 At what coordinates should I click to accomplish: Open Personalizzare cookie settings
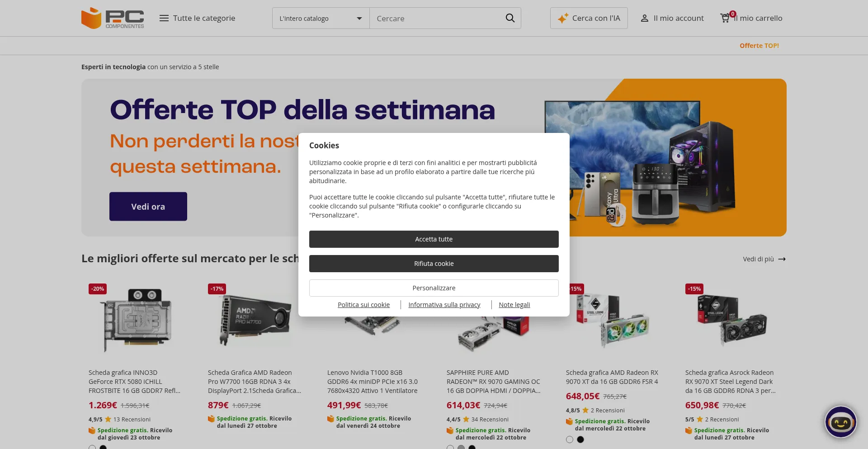click(434, 288)
